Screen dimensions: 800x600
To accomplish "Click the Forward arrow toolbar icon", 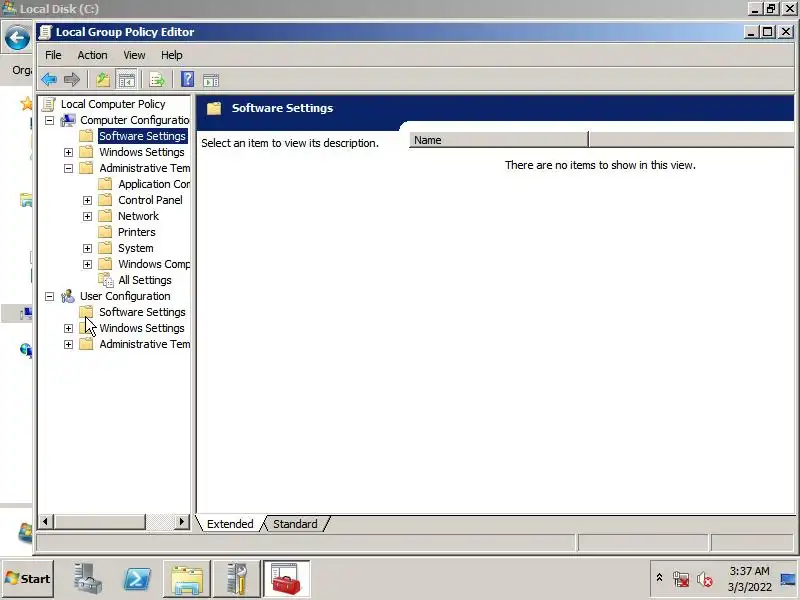I will point(72,80).
